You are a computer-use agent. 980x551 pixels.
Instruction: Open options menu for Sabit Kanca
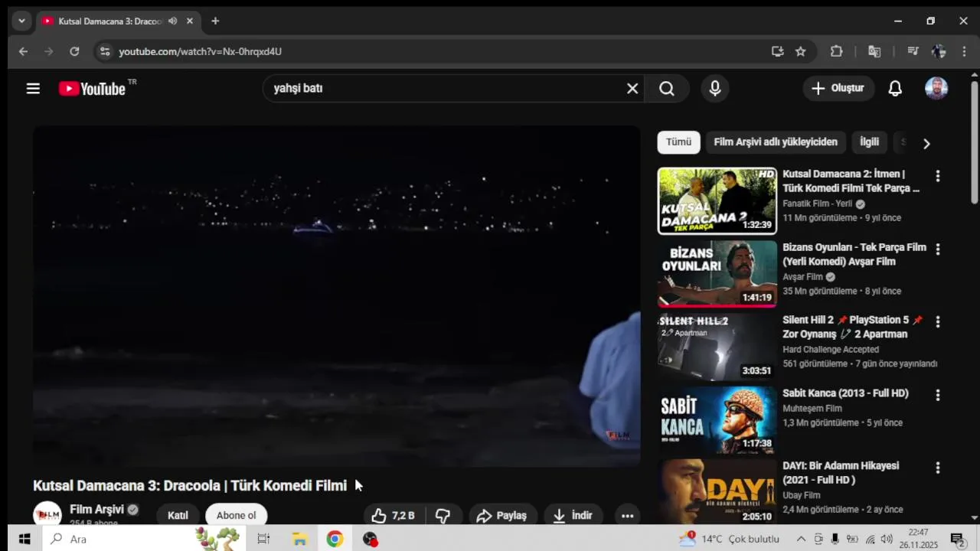point(938,396)
